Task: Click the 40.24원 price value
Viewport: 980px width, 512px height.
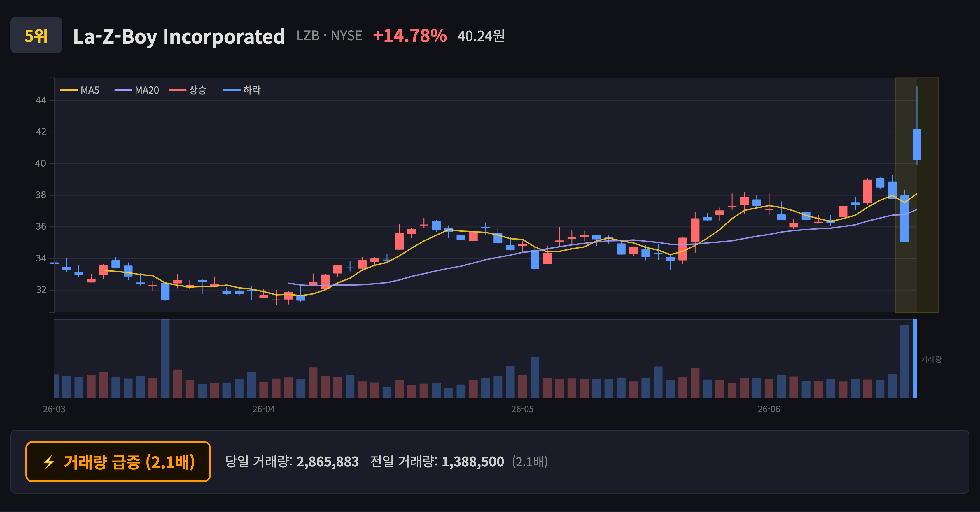Action: (481, 36)
